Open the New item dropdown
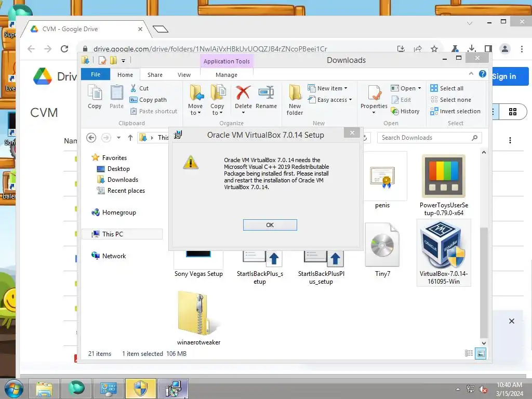 [327, 88]
